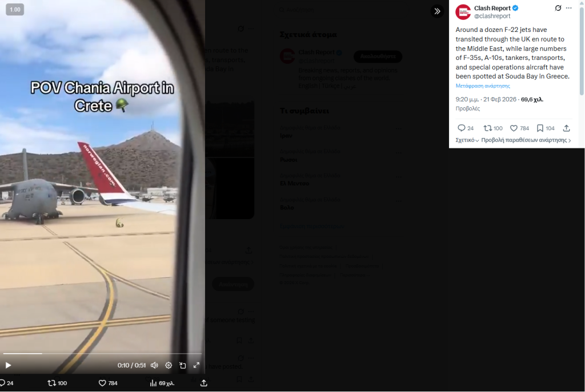585x392 pixels.
Task: Expand the Σχετικό sort dropdown
Action: (x=467, y=140)
